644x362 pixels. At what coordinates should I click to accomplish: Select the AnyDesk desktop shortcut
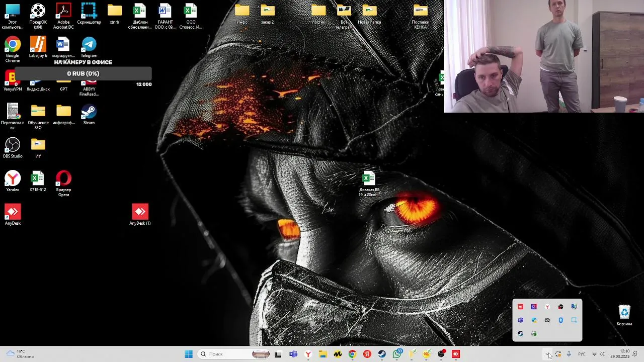(x=13, y=215)
